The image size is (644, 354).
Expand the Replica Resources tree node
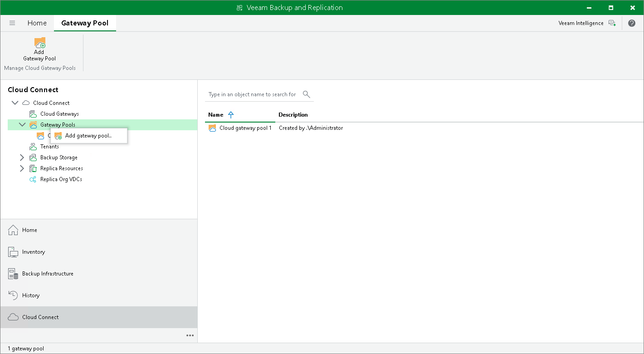coord(22,168)
